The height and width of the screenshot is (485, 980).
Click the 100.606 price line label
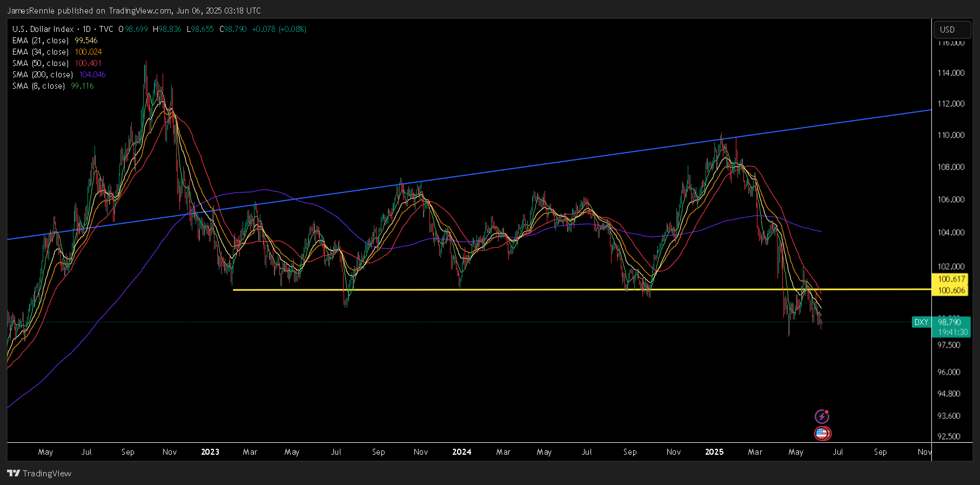pyautogui.click(x=951, y=290)
